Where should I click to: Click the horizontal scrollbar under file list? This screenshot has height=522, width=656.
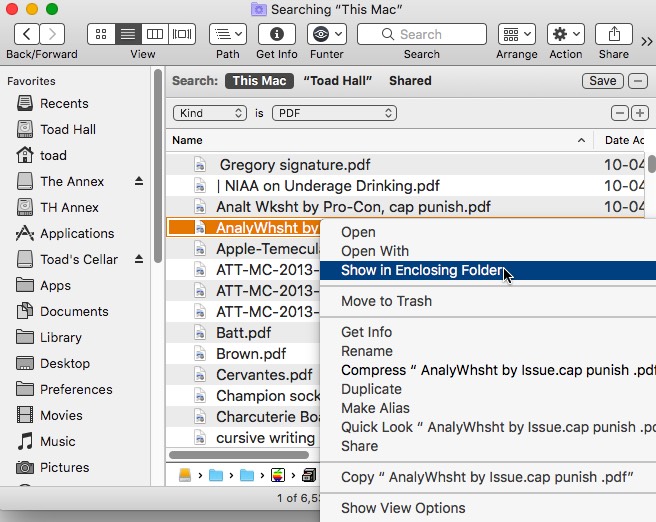239,455
